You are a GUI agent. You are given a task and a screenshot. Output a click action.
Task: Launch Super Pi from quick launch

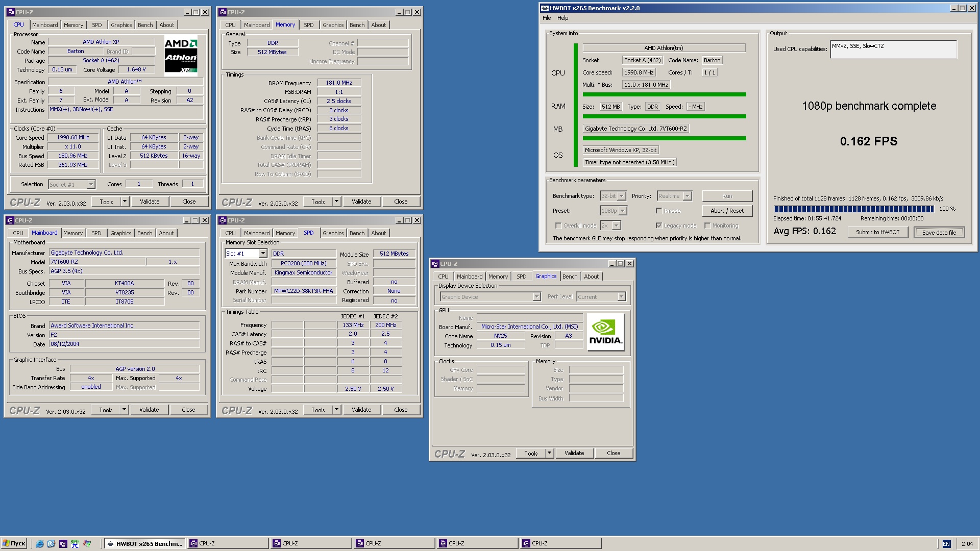[x=75, y=544]
